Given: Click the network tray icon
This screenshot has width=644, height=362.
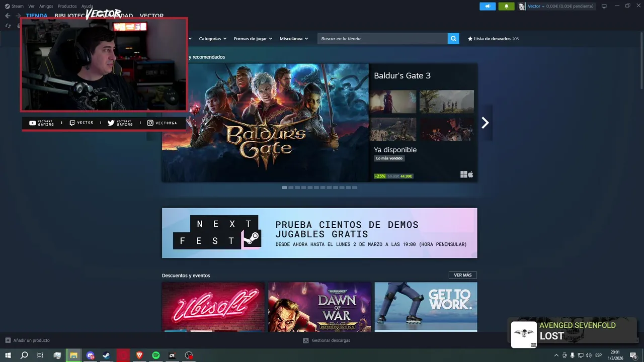Looking at the screenshot, I should point(580,355).
